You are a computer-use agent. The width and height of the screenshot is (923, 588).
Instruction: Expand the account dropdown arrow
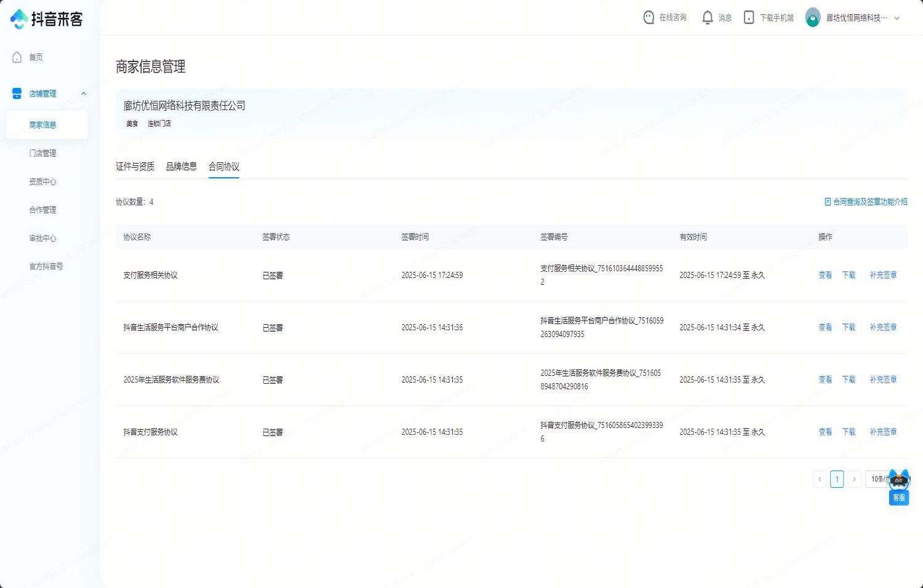coord(897,18)
